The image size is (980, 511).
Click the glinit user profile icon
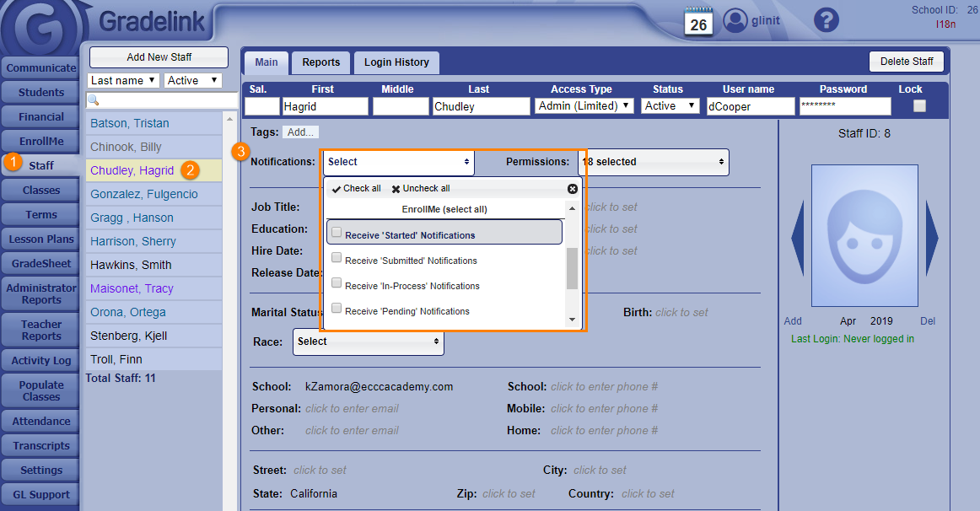click(735, 21)
